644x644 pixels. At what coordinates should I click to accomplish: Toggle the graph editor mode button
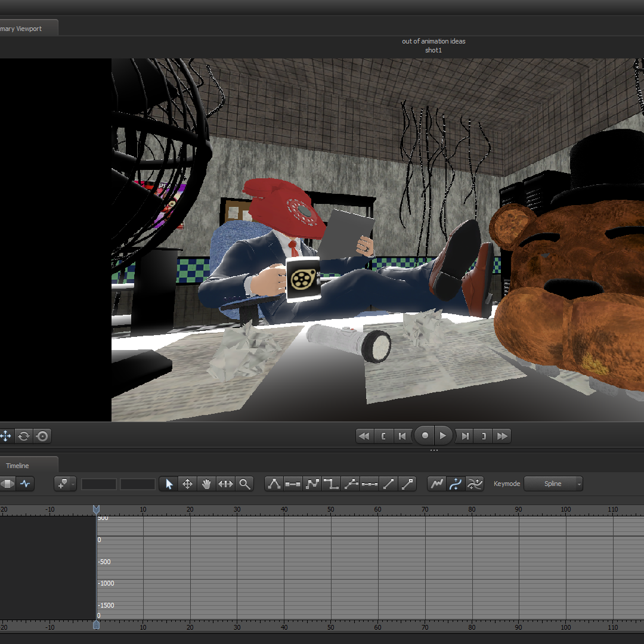tap(25, 484)
